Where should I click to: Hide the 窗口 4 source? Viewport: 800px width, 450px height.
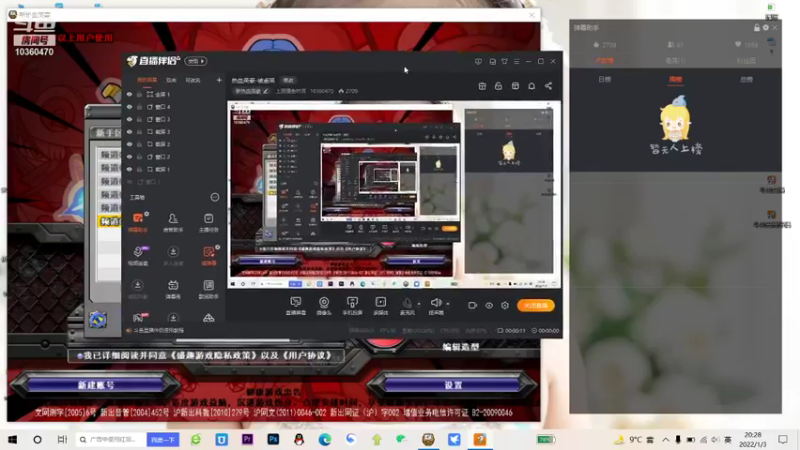coord(130,107)
